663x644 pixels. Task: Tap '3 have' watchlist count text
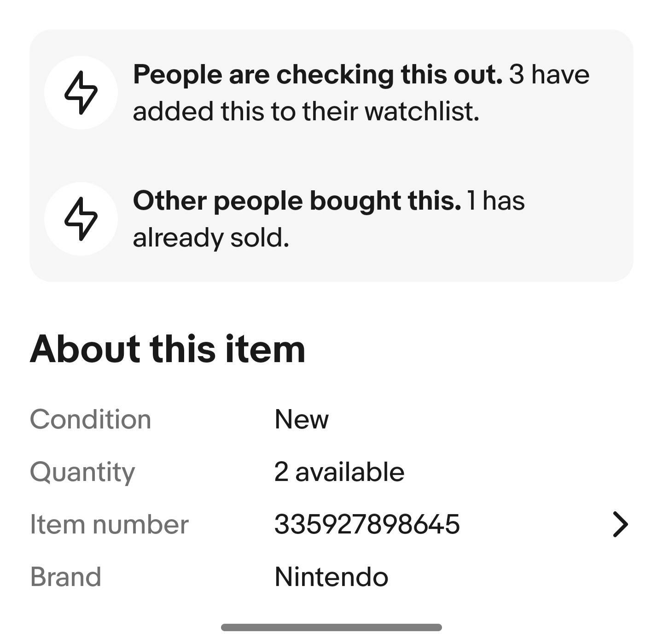pyautogui.click(x=549, y=75)
